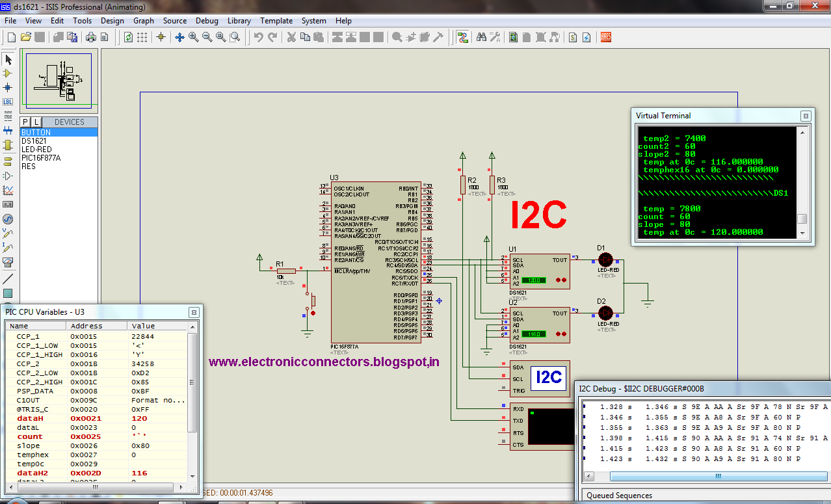Screen dimensions: 831x504
Task: Open the Debug menu
Action: click(207, 20)
